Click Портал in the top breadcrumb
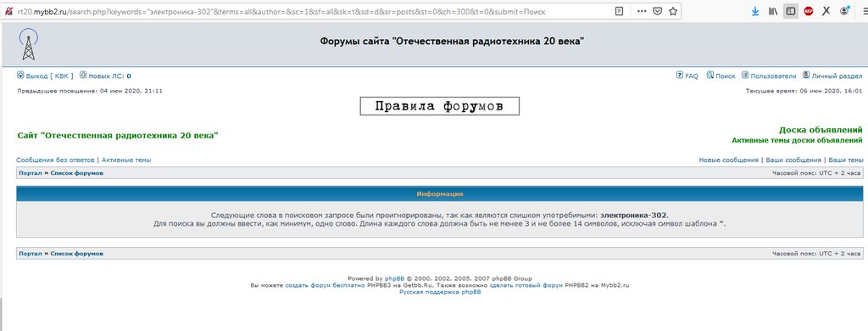 pos(31,173)
